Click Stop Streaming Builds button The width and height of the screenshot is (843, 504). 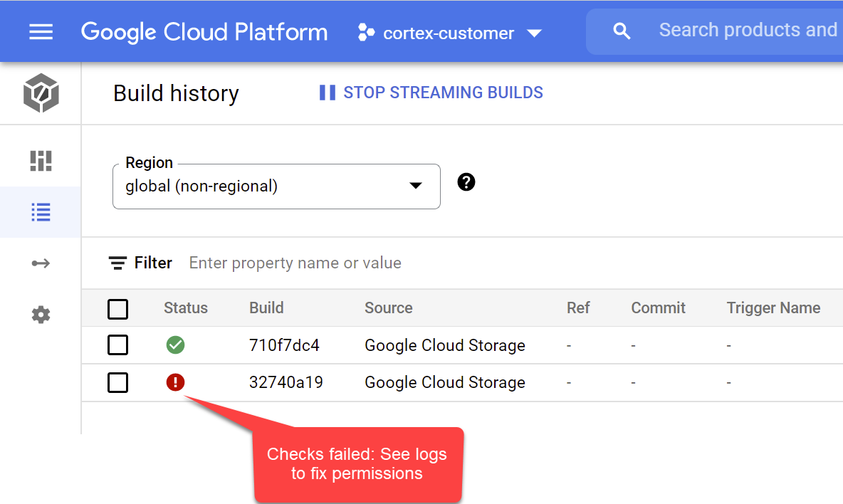tap(431, 93)
